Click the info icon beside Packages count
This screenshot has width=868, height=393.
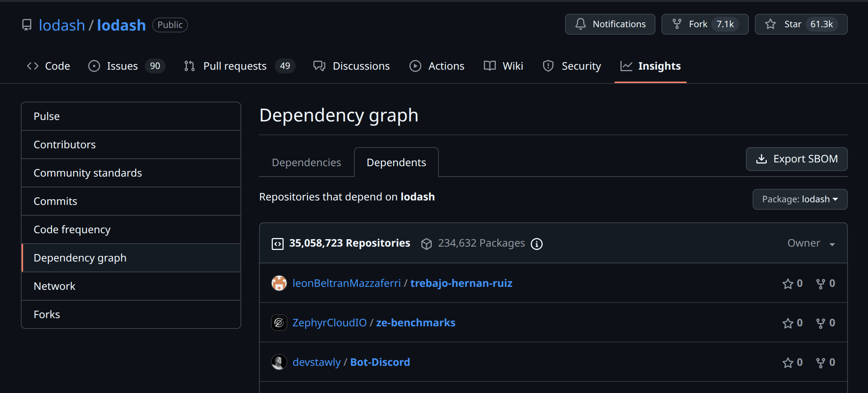coord(536,244)
